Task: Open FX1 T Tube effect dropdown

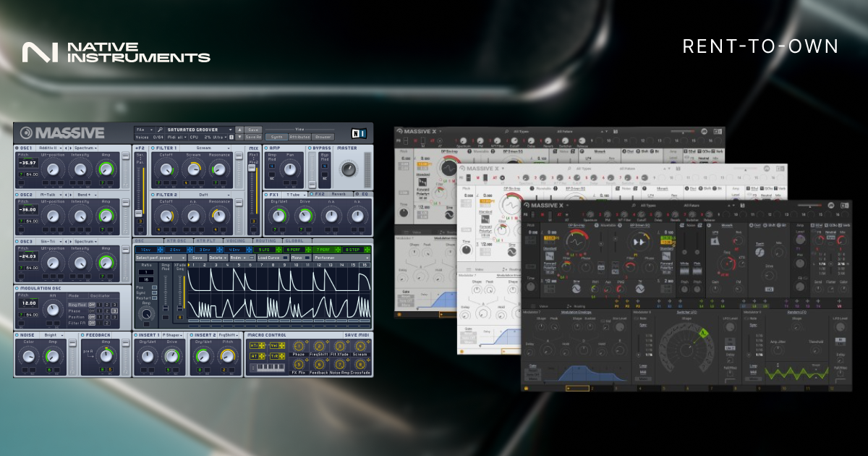Action: tap(294, 195)
